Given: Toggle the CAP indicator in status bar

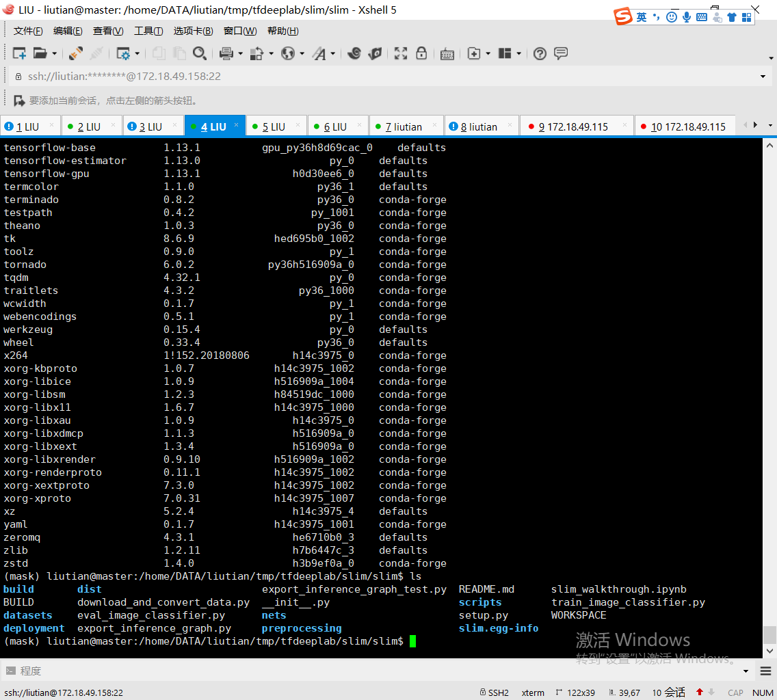Looking at the screenshot, I should (735, 692).
